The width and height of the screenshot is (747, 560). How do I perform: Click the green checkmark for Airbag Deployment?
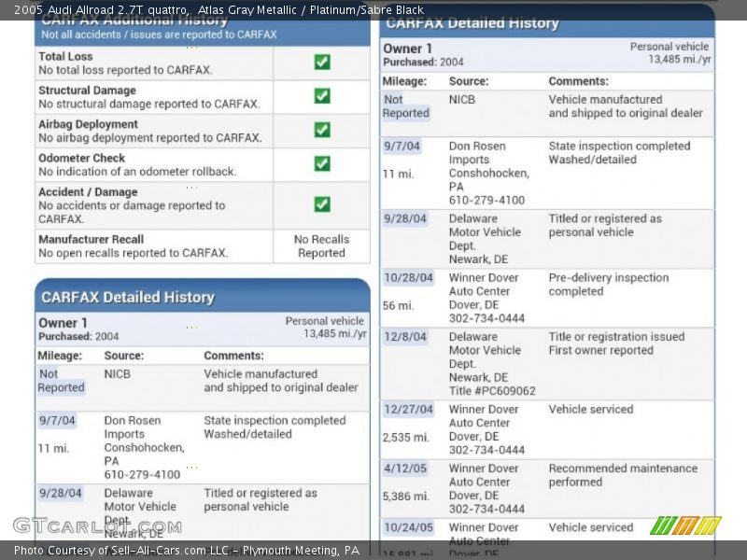[322, 130]
